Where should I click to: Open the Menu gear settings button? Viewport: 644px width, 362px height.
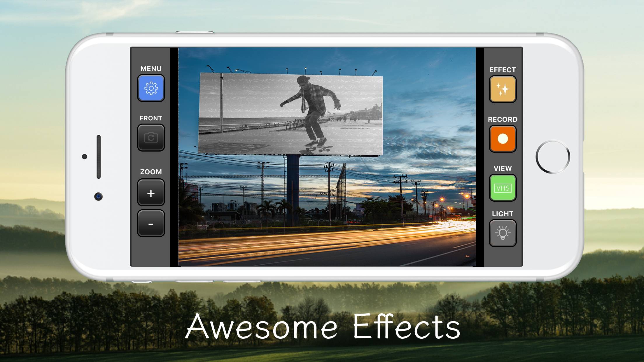[151, 88]
